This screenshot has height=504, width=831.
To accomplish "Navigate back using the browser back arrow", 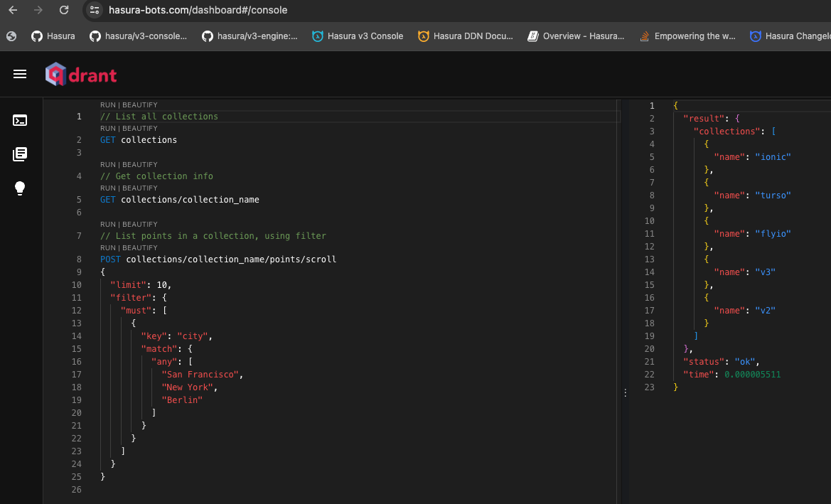I will click(11, 10).
